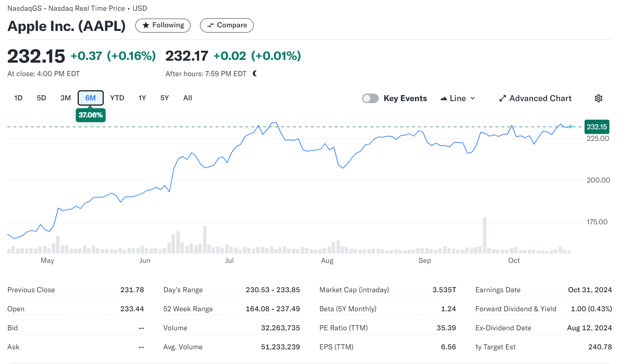Click the star Following button
The height and width of the screenshot is (364, 626).
click(163, 25)
